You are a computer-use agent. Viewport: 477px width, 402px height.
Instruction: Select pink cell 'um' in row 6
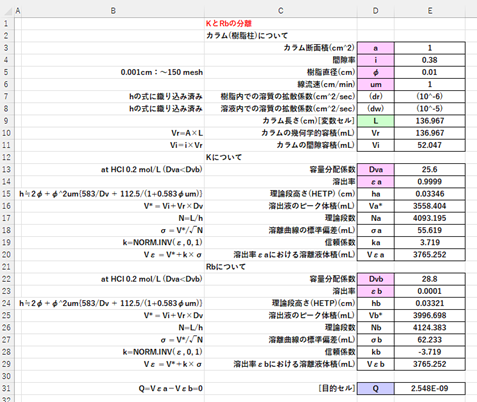pos(376,84)
